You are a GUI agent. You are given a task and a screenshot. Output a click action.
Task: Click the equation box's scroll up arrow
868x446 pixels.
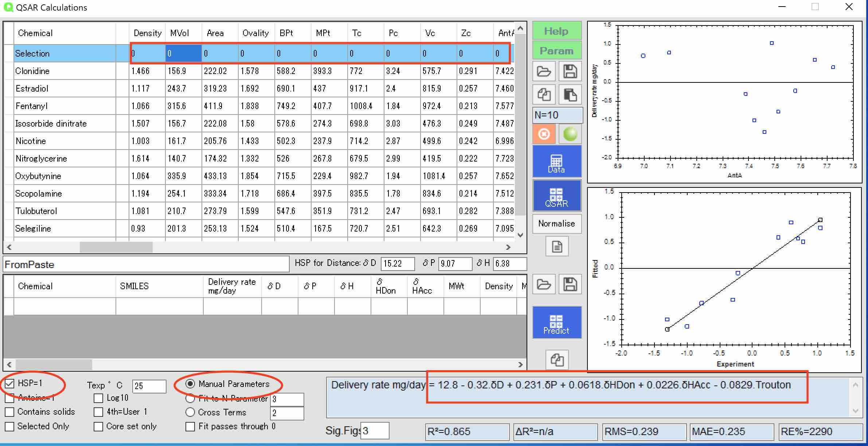856,385
